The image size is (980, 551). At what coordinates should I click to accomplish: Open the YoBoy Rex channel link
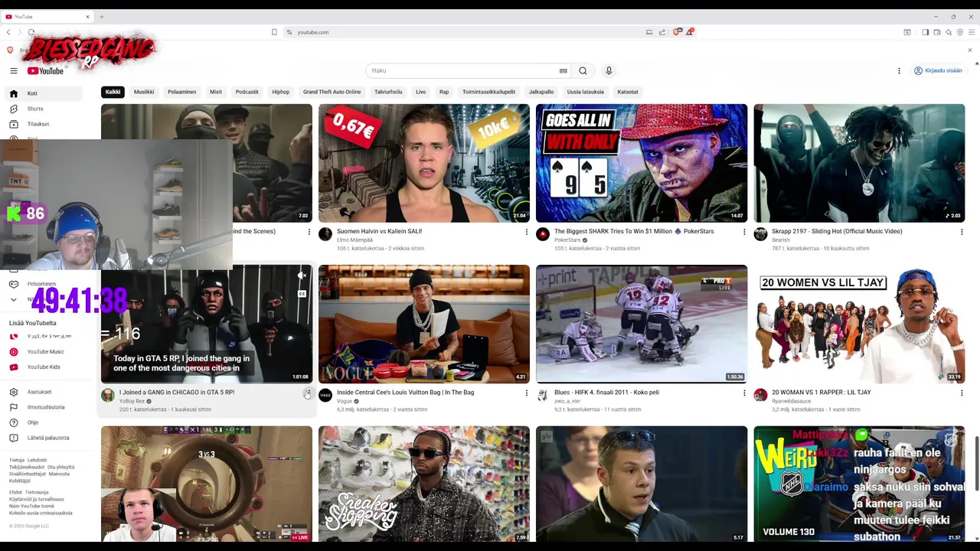(132, 401)
